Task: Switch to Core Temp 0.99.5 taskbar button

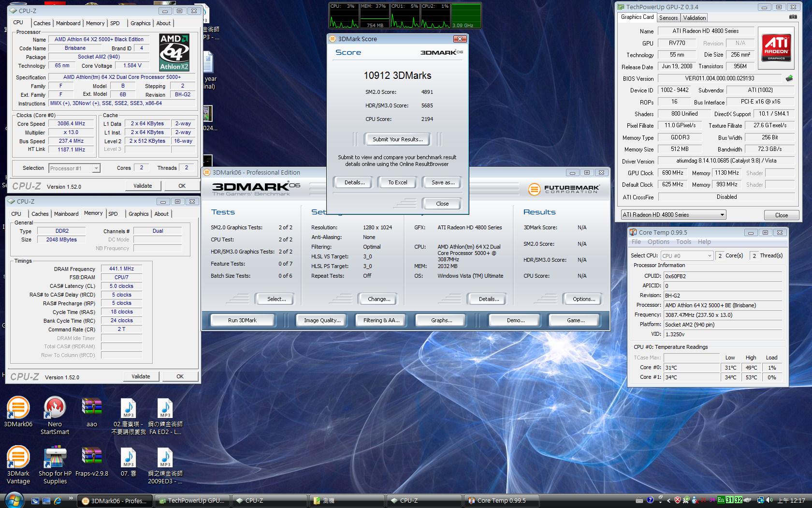Action: [x=501, y=501]
